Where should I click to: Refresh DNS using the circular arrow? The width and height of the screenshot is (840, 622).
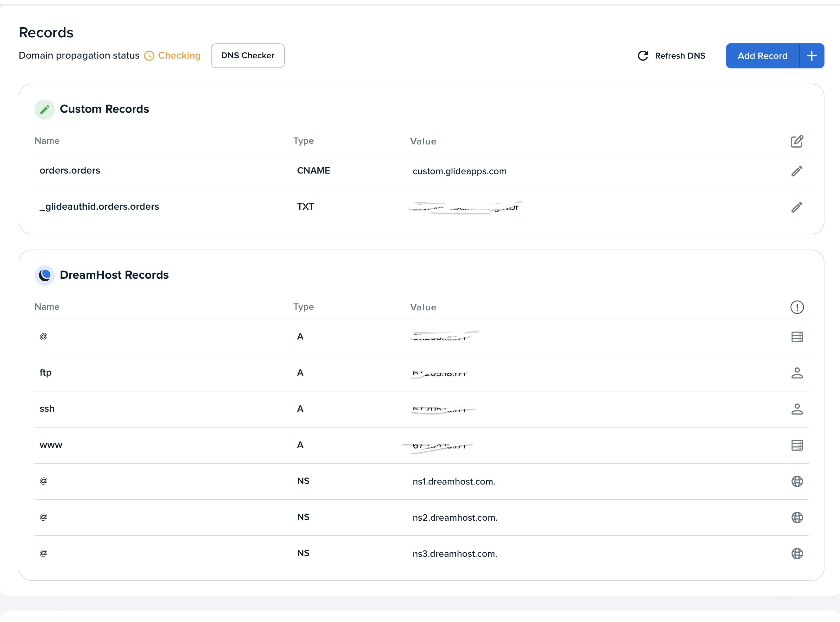pos(643,56)
